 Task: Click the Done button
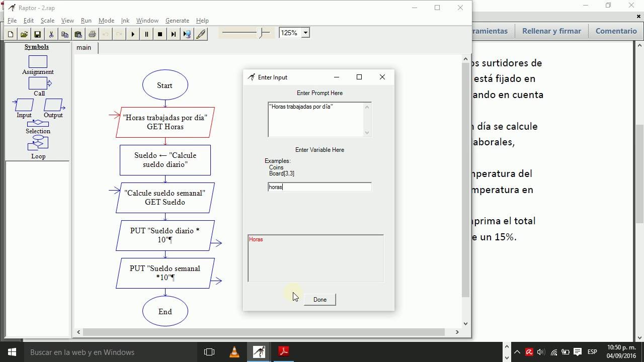[x=320, y=299]
